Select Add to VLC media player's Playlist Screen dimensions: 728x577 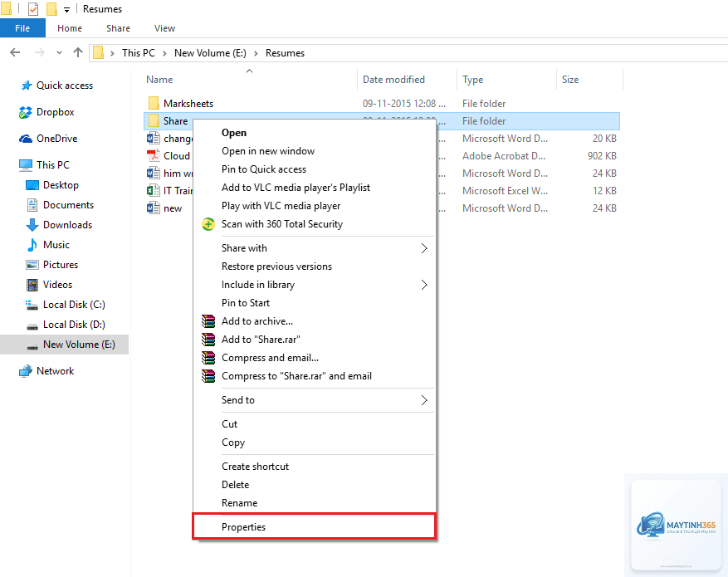(x=315, y=188)
